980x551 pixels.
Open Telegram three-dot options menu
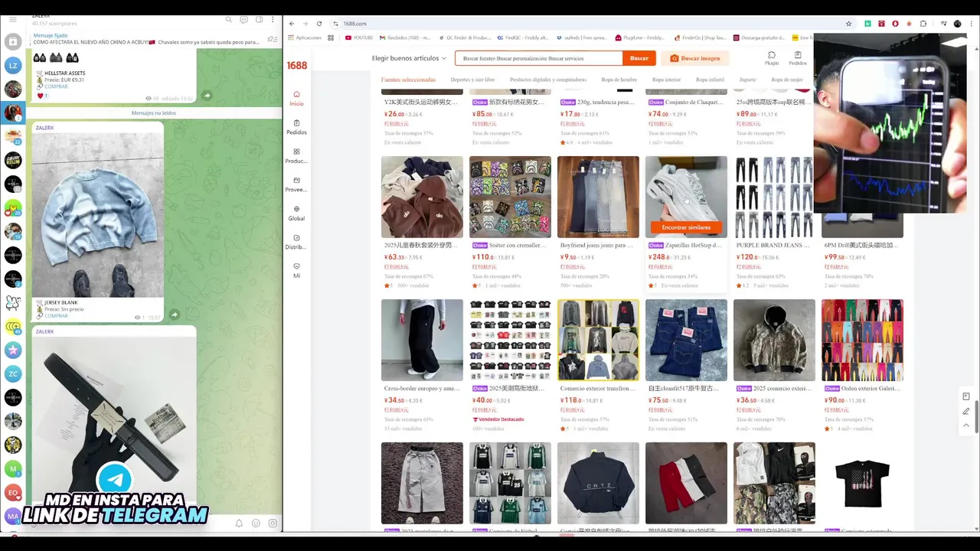(273, 19)
